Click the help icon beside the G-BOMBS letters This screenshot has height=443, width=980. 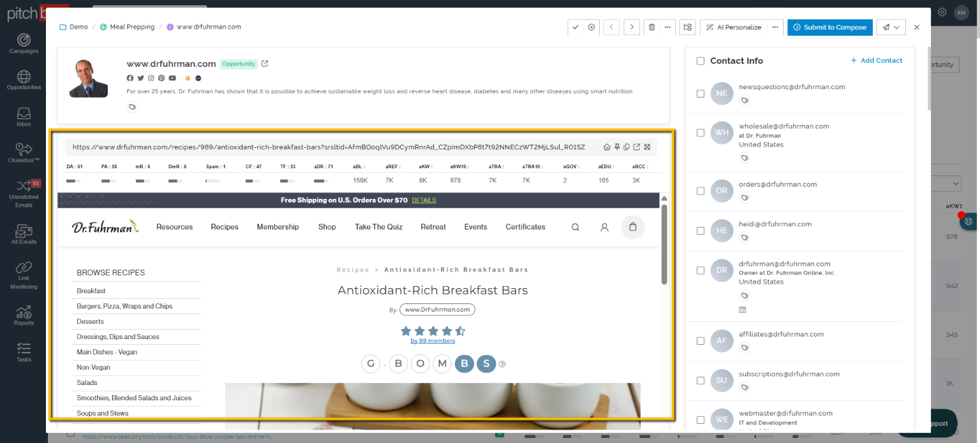pyautogui.click(x=502, y=365)
